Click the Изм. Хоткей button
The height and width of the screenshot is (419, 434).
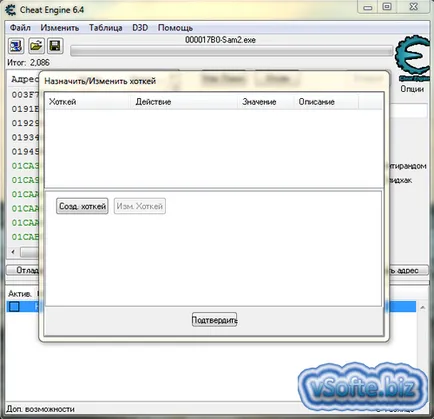tap(140, 206)
